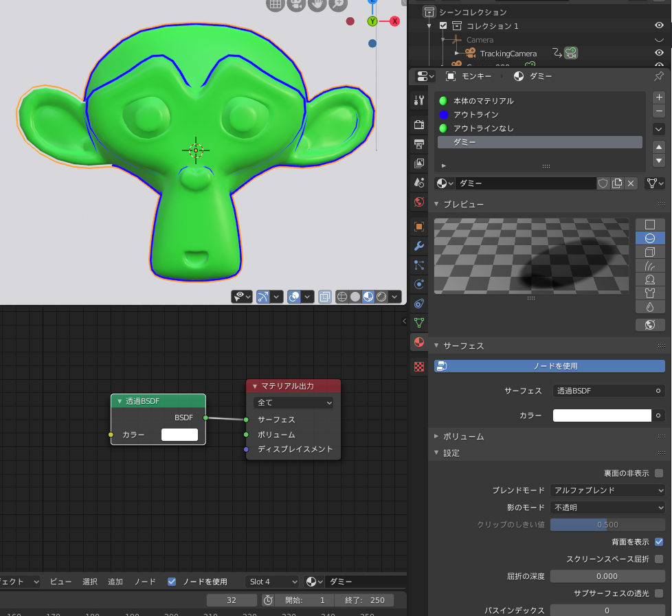Toggle TrackingCamera visibility eye

pyautogui.click(x=659, y=53)
